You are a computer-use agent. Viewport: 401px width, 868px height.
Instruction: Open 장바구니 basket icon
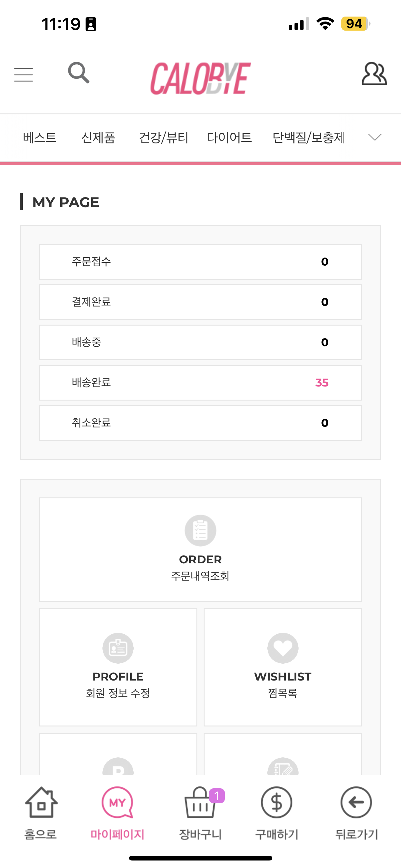tap(200, 802)
